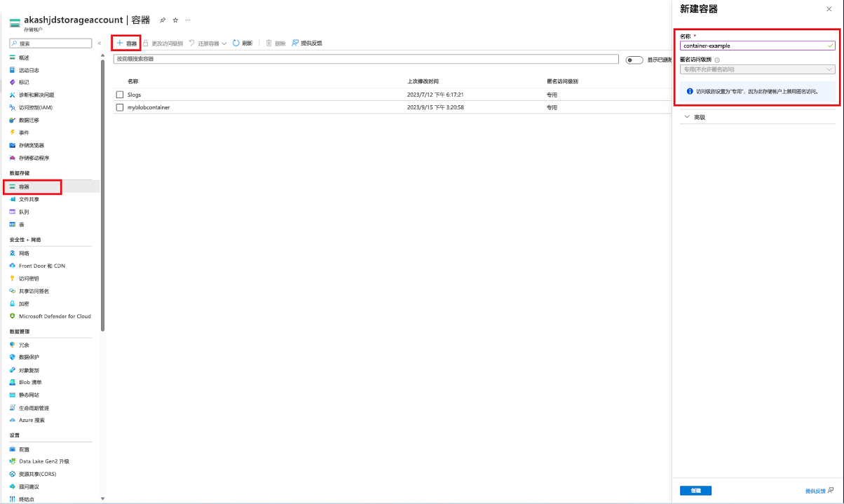The image size is (844, 504).
Task: Open 访问控制(IAM) in sidebar
Action: point(36,107)
